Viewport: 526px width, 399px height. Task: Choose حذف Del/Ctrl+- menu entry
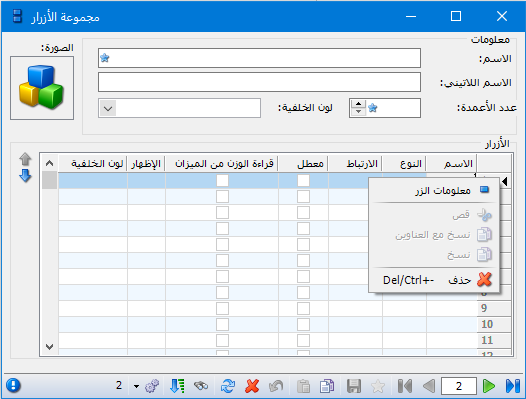(x=434, y=280)
